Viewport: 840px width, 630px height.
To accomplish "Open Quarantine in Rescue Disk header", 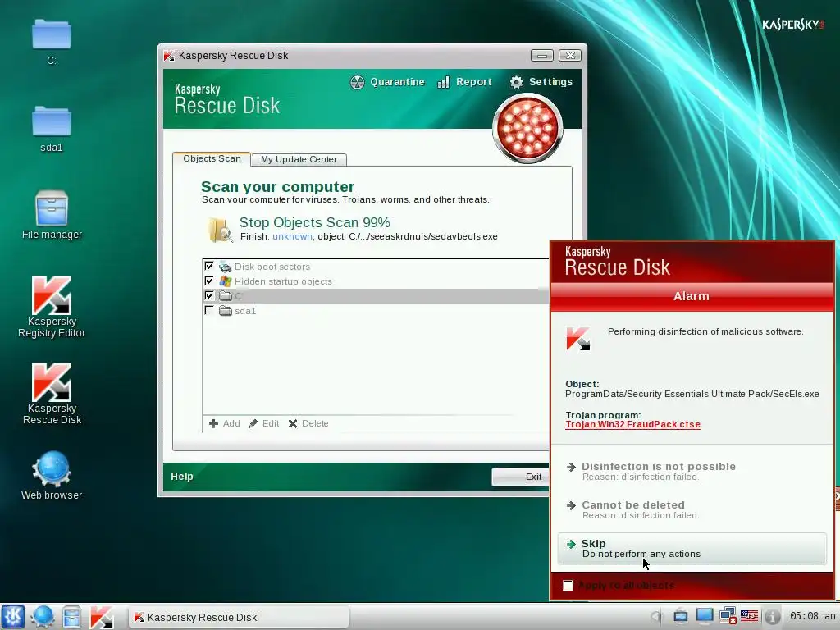I will point(387,82).
